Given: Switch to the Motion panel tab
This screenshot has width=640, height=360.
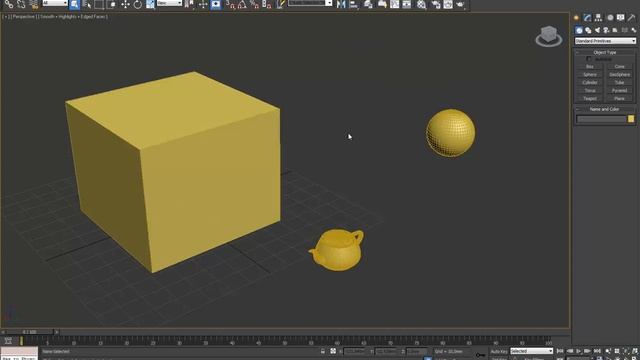Looking at the screenshot, I should 610,18.
